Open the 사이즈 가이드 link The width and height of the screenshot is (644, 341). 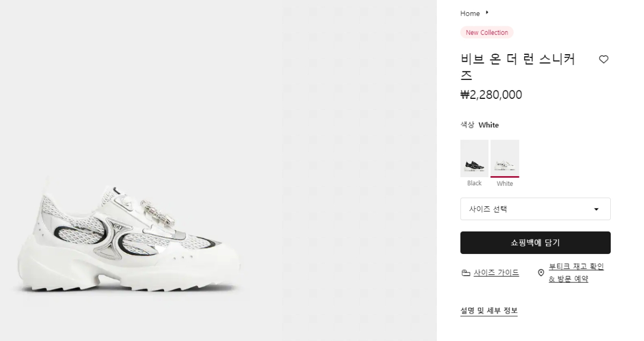(x=496, y=273)
